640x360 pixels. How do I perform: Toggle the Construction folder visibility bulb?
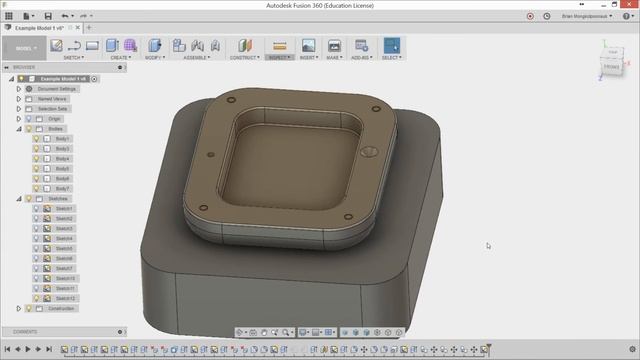coord(29,309)
